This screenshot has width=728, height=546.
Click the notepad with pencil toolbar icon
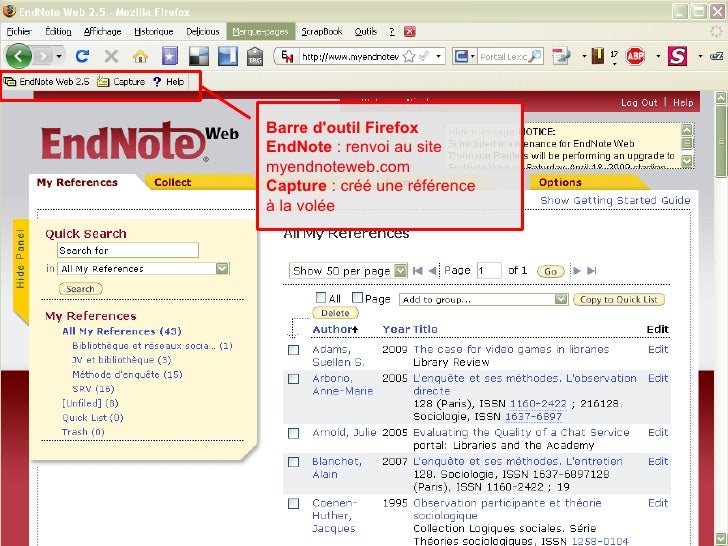pos(561,56)
